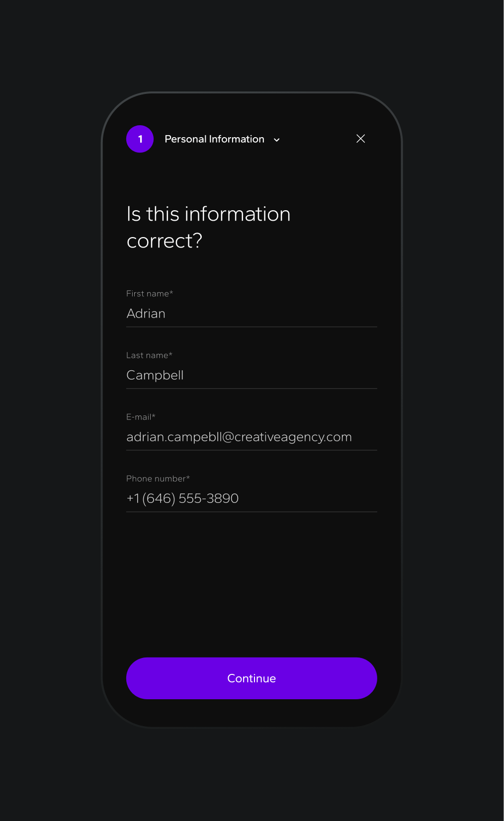Image resolution: width=504 pixels, height=821 pixels.
Task: Click the Last name label
Action: (x=147, y=355)
